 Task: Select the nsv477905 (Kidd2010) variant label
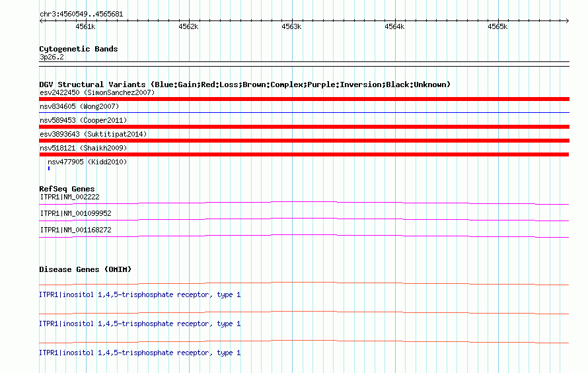click(87, 162)
